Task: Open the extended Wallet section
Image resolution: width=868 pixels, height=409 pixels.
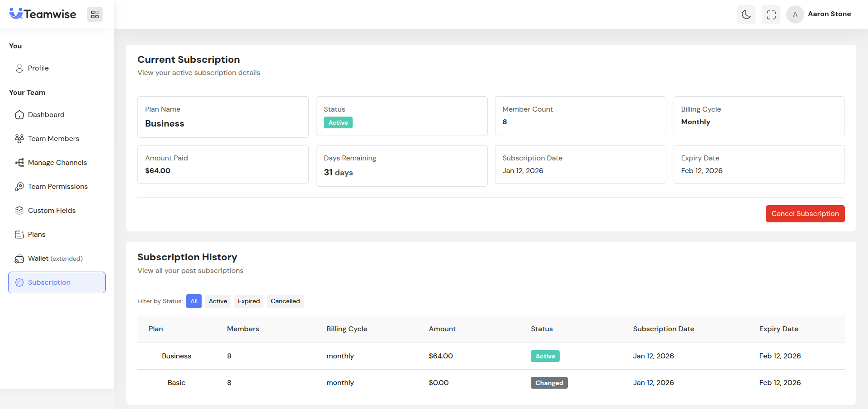Action: [55, 259]
